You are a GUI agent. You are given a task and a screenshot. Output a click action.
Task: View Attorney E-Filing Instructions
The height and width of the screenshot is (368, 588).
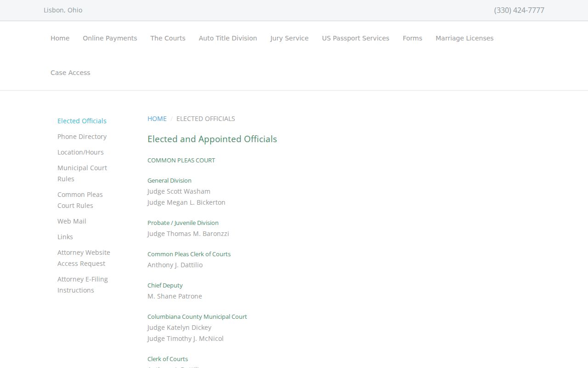tap(83, 285)
